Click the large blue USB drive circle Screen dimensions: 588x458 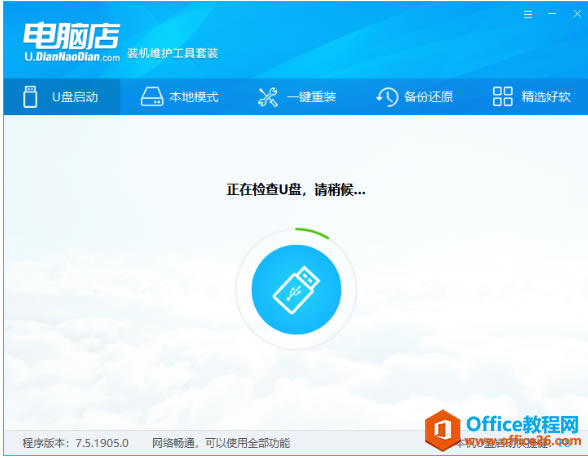[296, 290]
